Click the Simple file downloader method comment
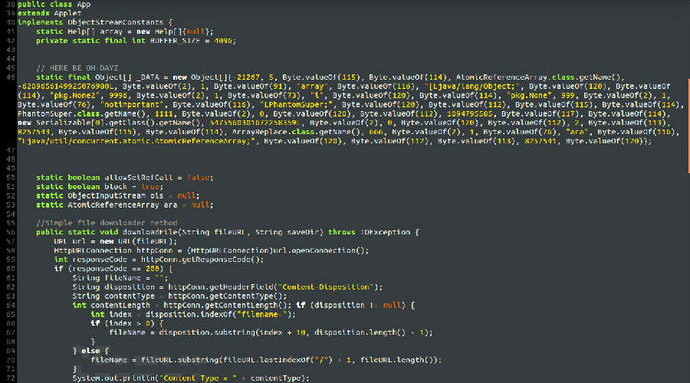 click(x=107, y=223)
